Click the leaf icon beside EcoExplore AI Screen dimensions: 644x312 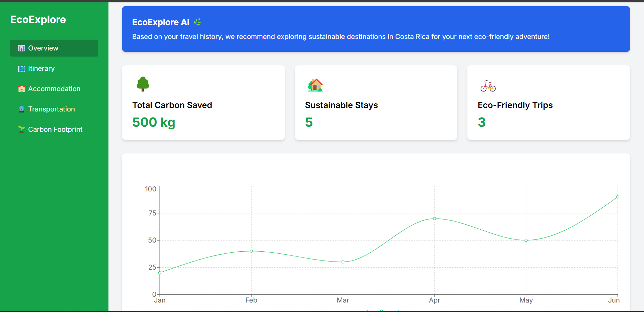coord(197,22)
